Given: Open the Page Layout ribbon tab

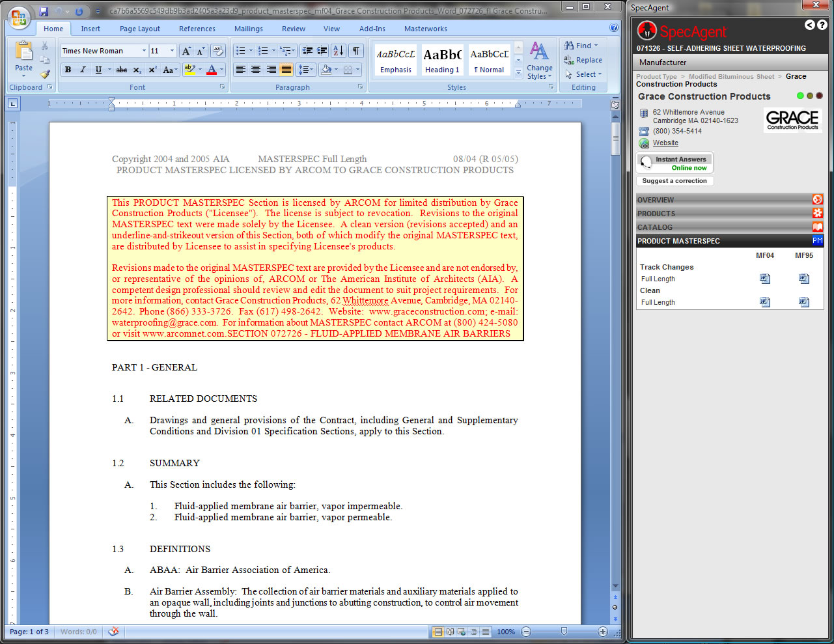Looking at the screenshot, I should tap(140, 29).
